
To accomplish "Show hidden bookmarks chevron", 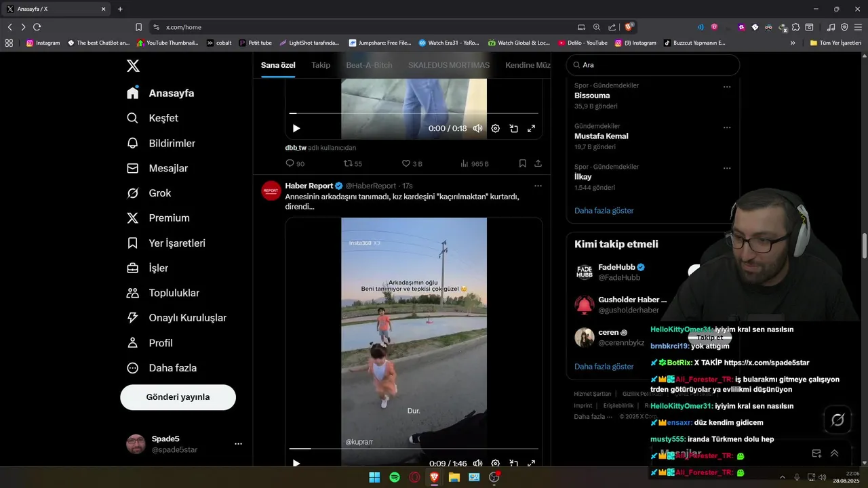I will coord(793,43).
